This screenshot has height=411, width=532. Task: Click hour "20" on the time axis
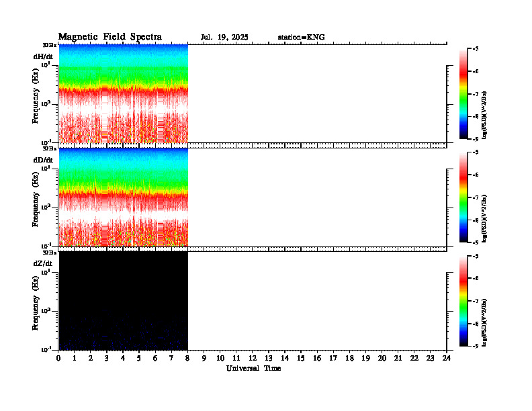point(382,359)
